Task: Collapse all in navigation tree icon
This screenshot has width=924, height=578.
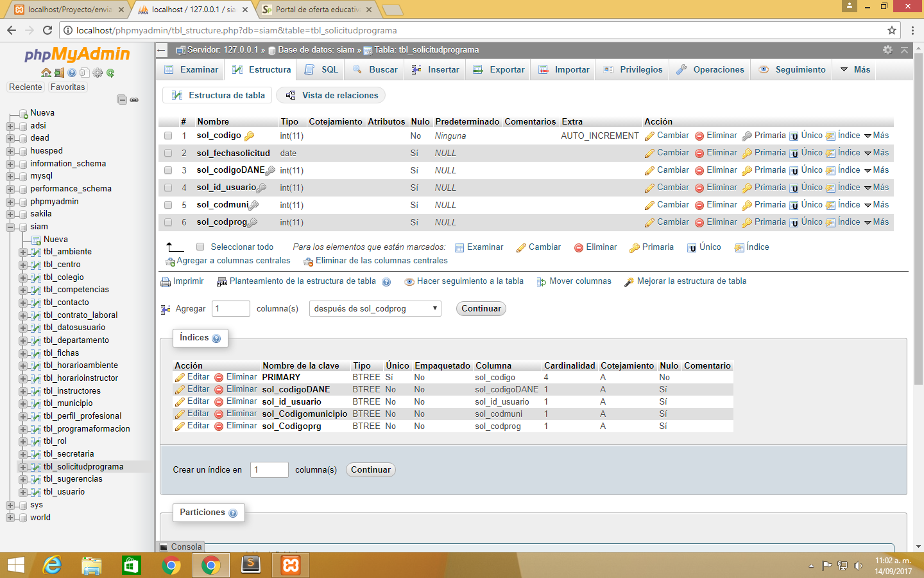Action: 121,100
